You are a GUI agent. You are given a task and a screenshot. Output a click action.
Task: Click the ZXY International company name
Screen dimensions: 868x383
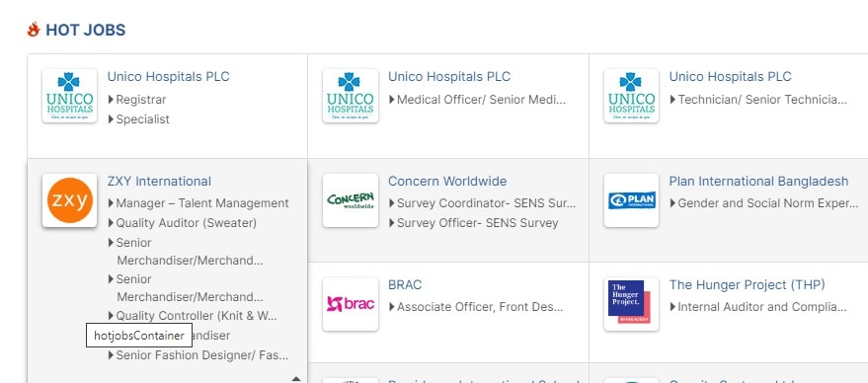(159, 181)
